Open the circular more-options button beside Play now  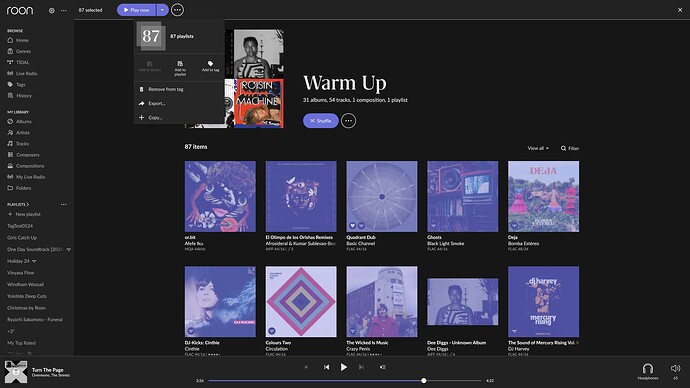177,10
